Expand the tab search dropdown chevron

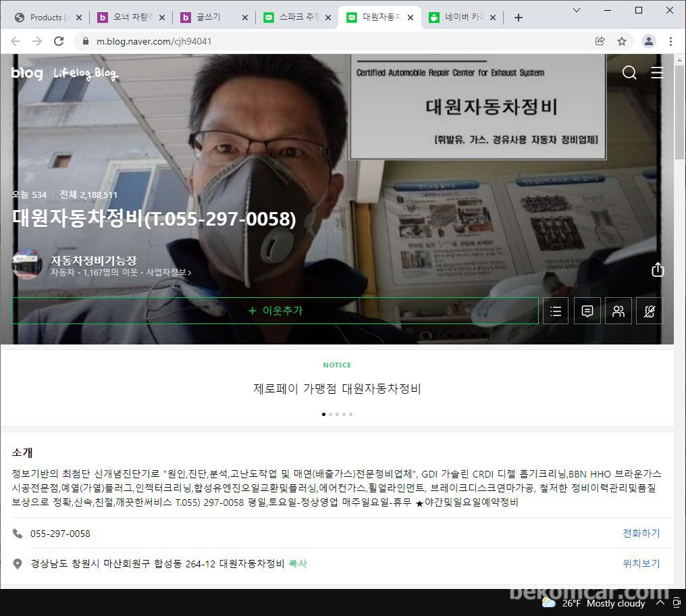pos(577,10)
